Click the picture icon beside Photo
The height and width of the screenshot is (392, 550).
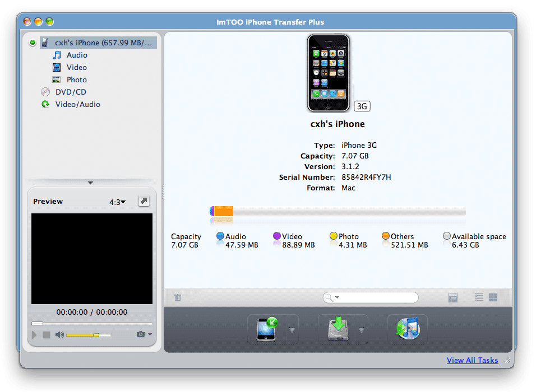click(56, 80)
